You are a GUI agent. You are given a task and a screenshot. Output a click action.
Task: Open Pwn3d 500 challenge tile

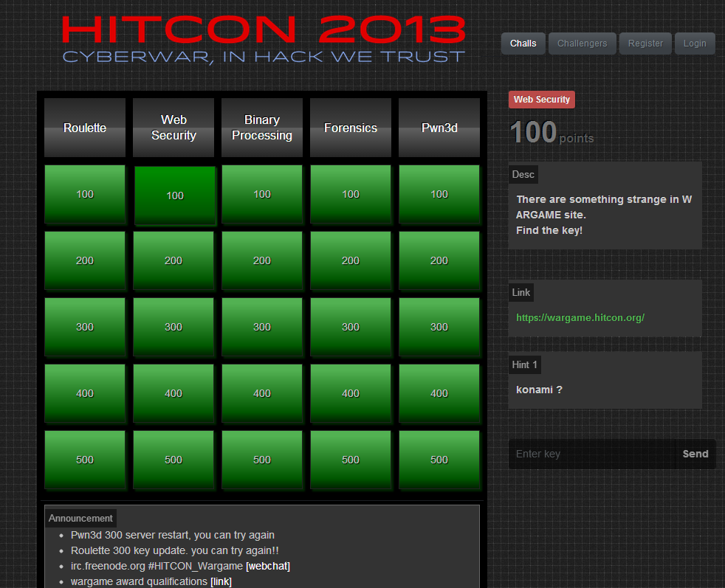click(x=439, y=460)
